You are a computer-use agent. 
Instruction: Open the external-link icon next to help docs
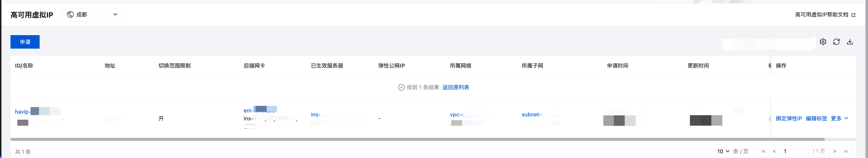tap(854, 15)
